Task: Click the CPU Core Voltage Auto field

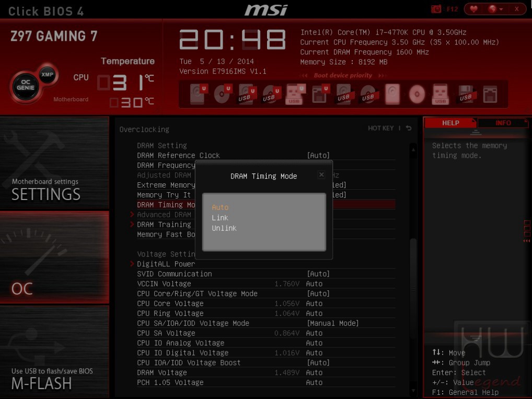Action: pyautogui.click(x=314, y=303)
